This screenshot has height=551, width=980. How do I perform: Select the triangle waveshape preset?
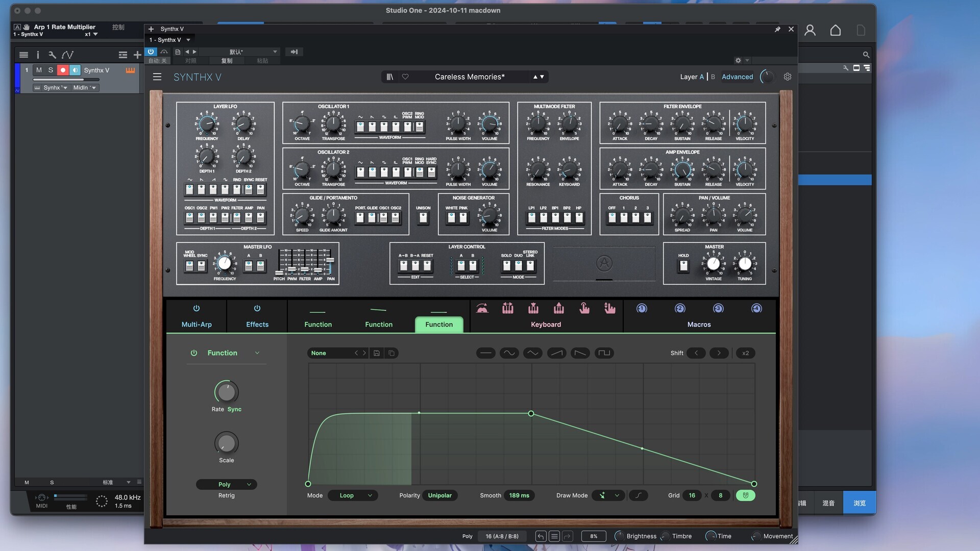click(533, 353)
